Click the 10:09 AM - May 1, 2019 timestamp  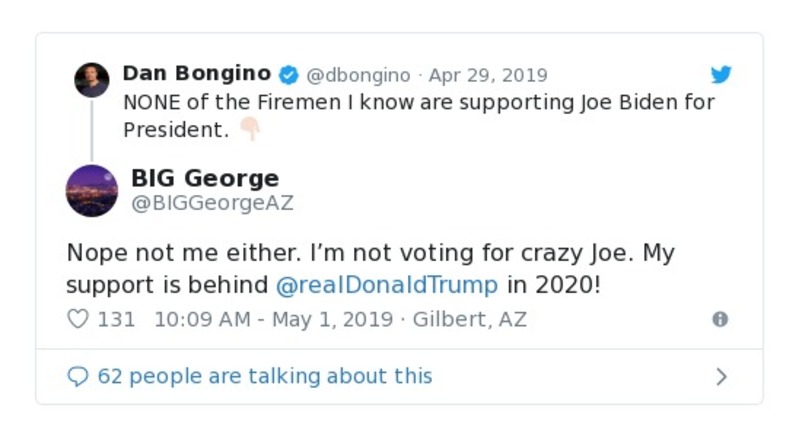pos(271,319)
